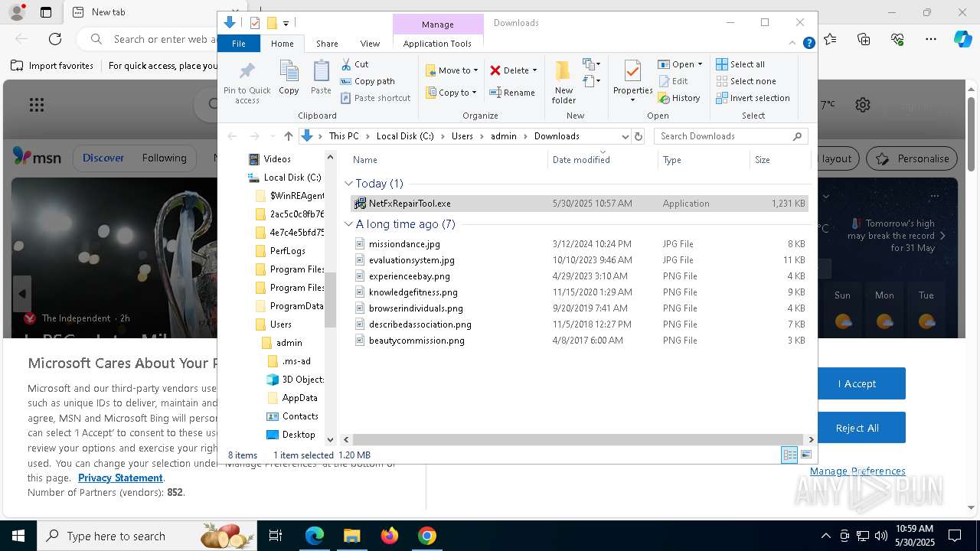Click Copy path command
This screenshot has width=980, height=551.
[367, 81]
